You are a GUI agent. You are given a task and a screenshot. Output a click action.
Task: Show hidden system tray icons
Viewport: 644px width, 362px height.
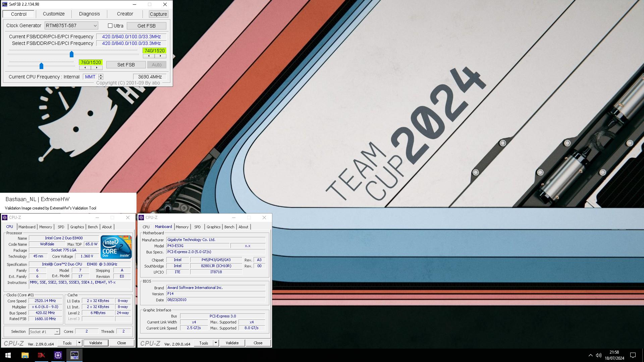click(x=590, y=355)
